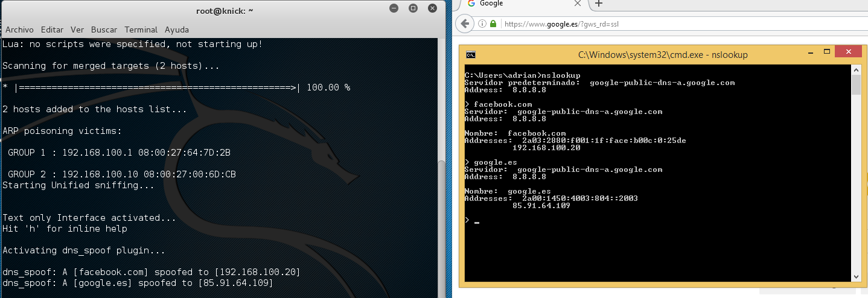Click 'Activating dns_spoof plugin...' text
The image size is (868, 298).
click(x=84, y=250)
